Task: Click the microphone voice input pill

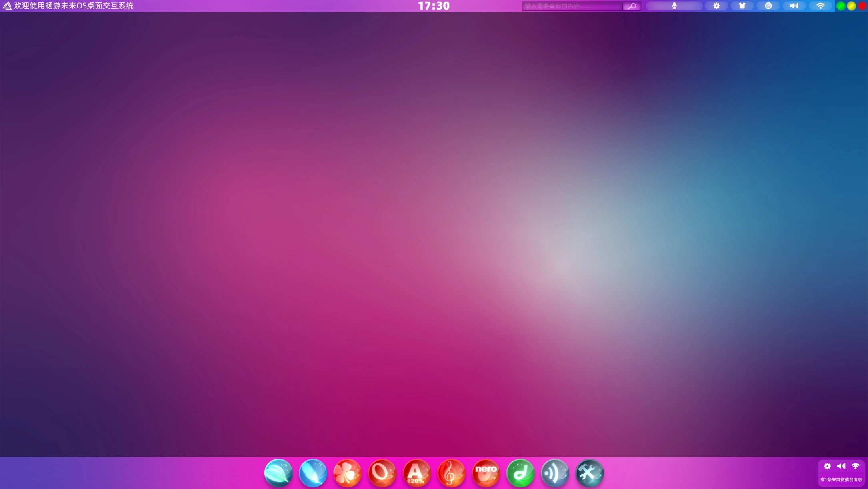Action: click(674, 6)
